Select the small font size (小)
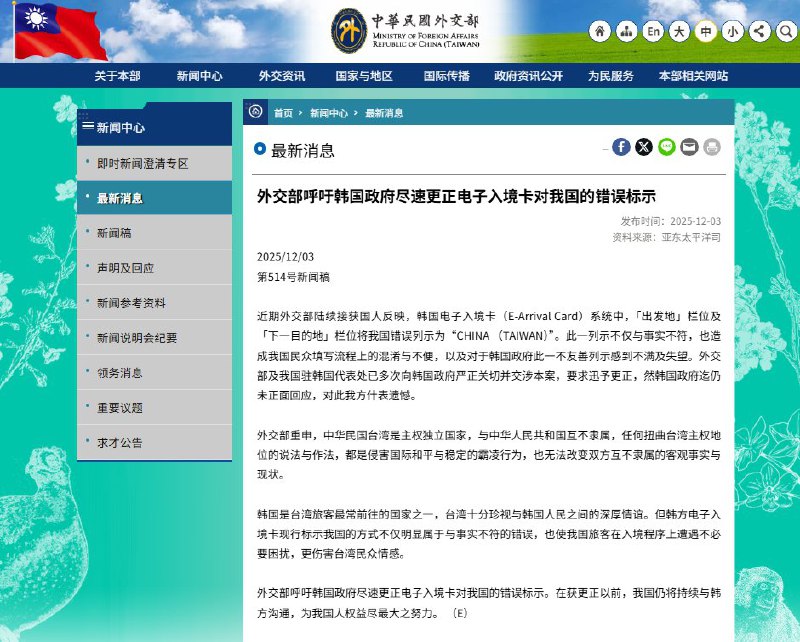Viewport: 800px width, 642px height. 733,32
